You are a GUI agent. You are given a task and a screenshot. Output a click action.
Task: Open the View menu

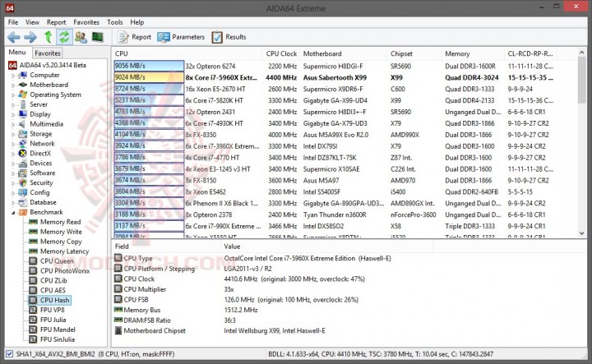click(32, 22)
